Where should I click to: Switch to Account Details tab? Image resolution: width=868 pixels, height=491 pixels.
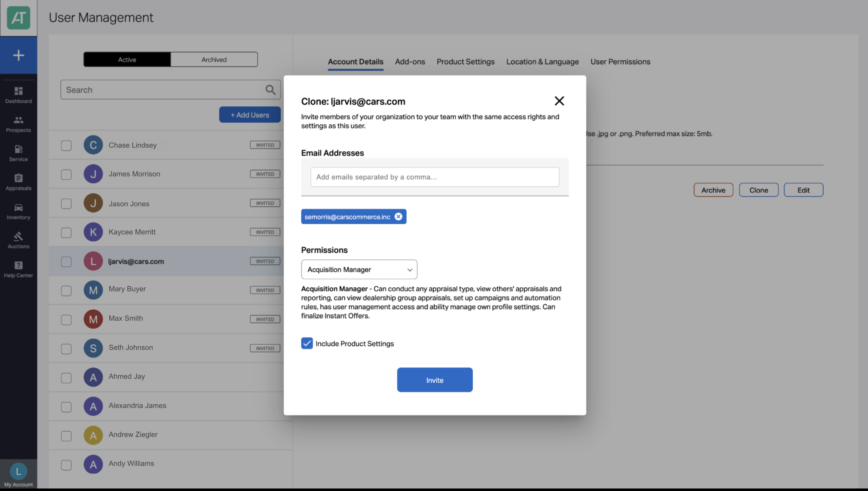pyautogui.click(x=355, y=62)
